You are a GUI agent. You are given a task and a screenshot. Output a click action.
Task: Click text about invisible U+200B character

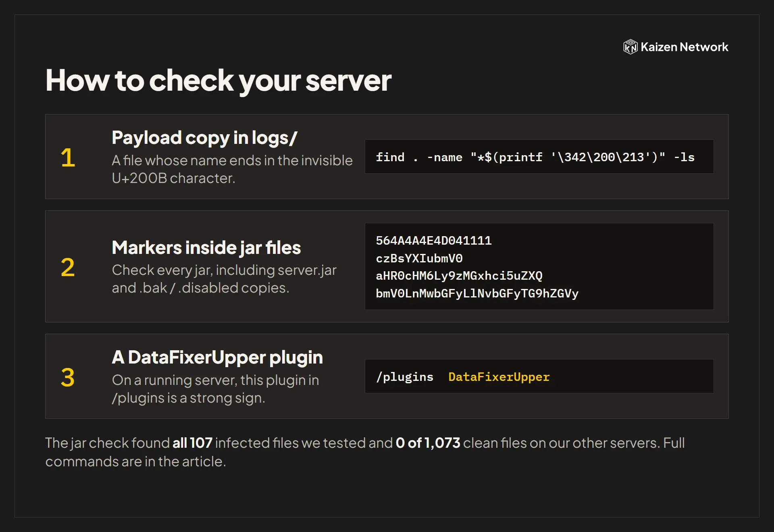point(232,169)
